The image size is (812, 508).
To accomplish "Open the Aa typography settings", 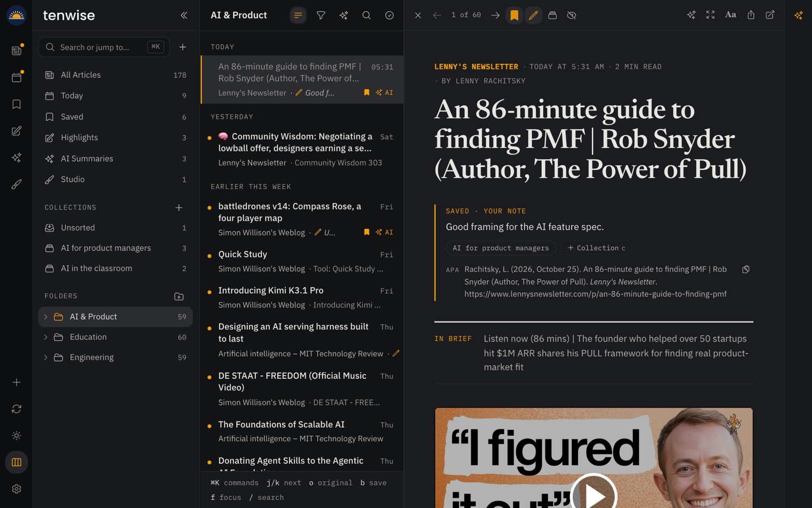I will point(730,15).
